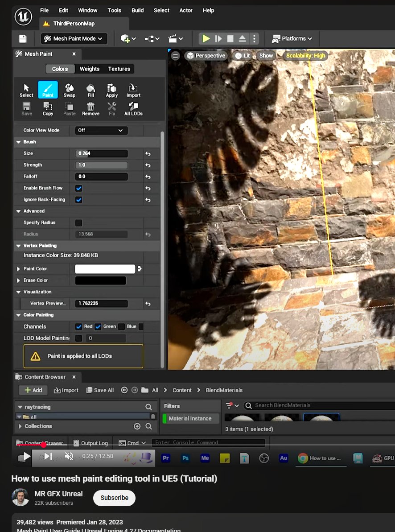This screenshot has width=395, height=532.
Task: Open the Build menu
Action: 137,10
